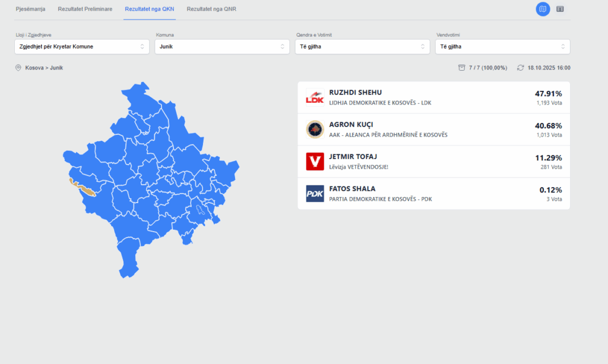The height and width of the screenshot is (364, 608).
Task: Open the Komuna dropdown showing Junik
Action: tap(222, 46)
